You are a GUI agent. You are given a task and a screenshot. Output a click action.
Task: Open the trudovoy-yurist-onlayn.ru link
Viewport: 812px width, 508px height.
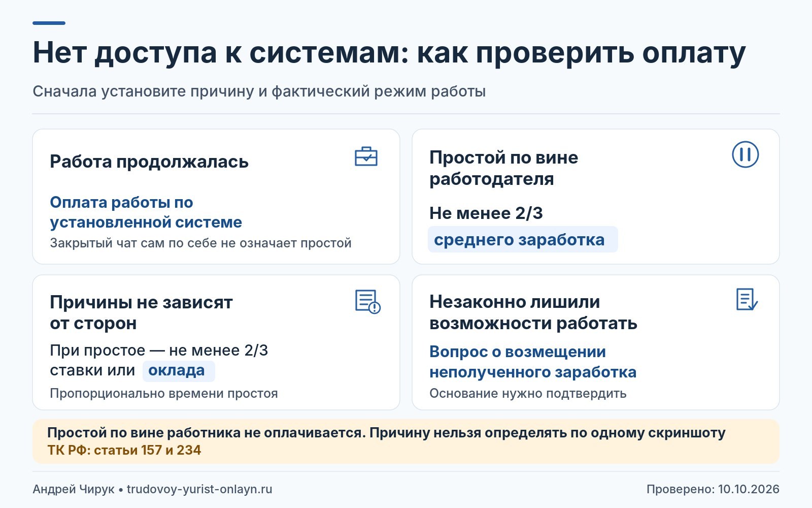tap(199, 489)
